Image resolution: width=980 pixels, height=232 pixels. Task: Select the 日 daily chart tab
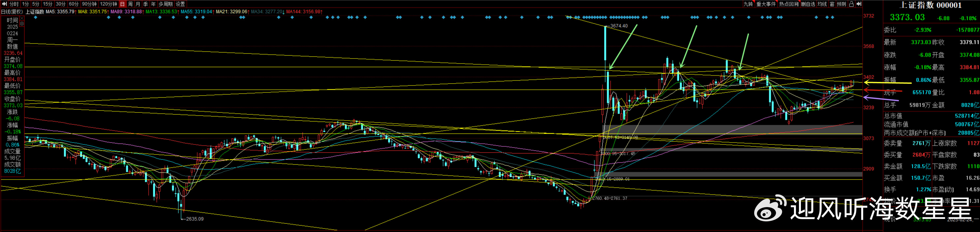(x=122, y=4)
